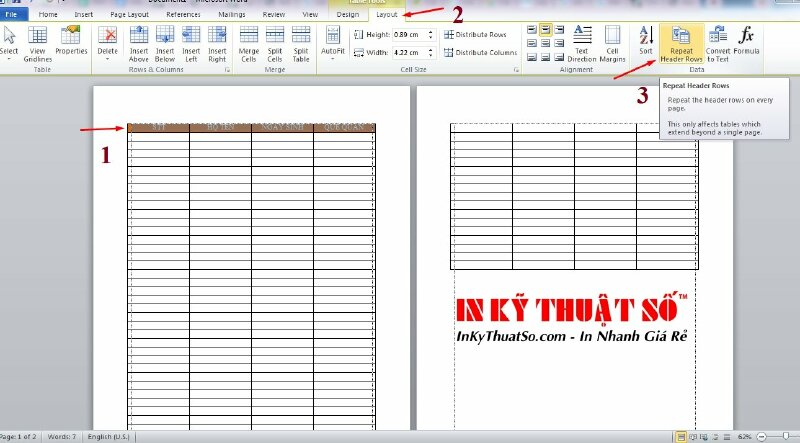Image resolution: width=800 pixels, height=443 pixels.
Task: Click the STT header cell in table
Action: (159, 127)
